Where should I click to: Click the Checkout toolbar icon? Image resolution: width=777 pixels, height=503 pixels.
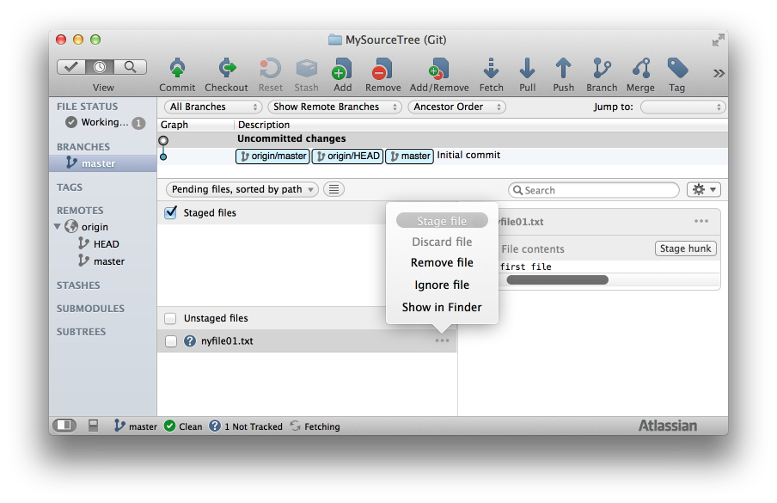pos(226,69)
